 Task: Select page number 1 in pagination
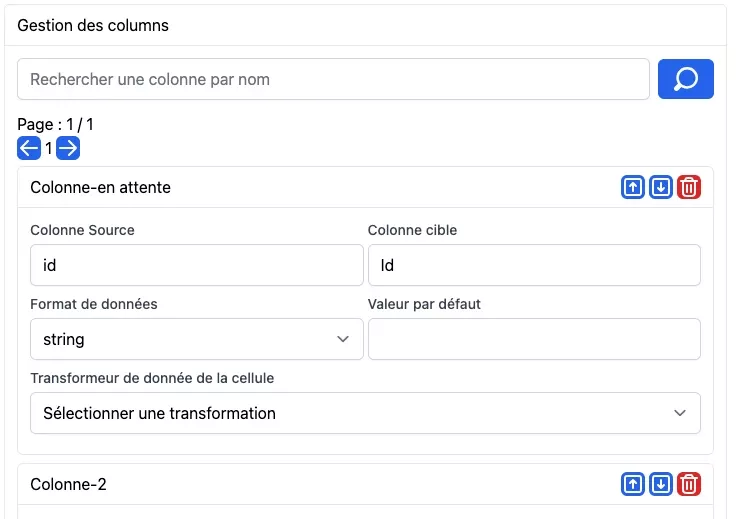click(48, 148)
